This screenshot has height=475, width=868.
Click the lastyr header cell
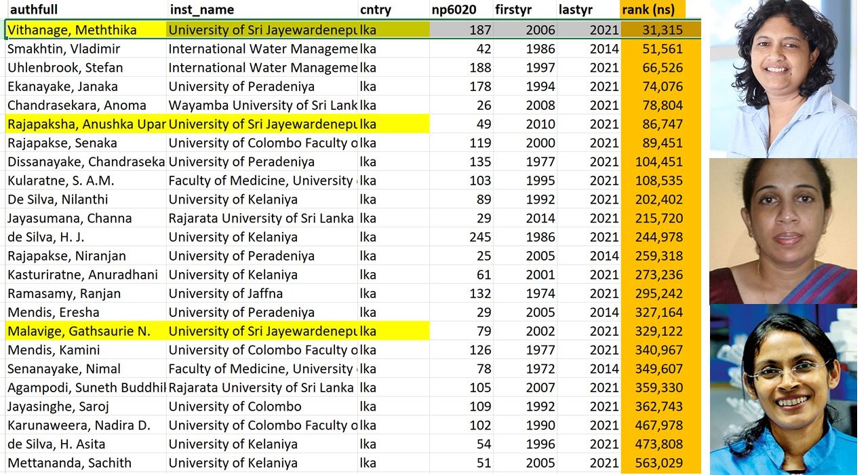click(x=587, y=9)
